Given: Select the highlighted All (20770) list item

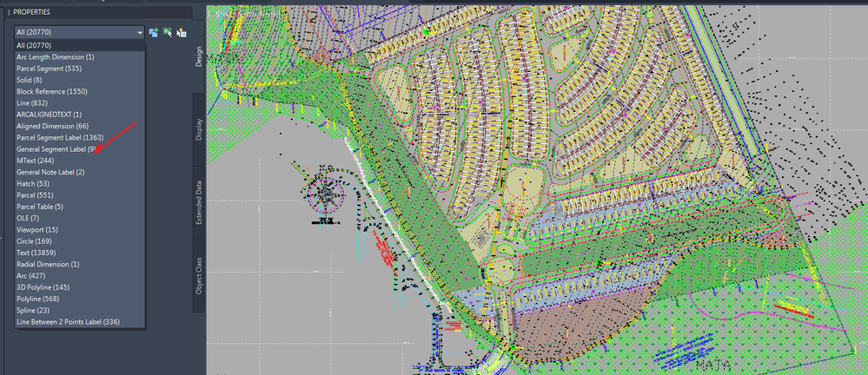Looking at the screenshot, I should point(80,45).
